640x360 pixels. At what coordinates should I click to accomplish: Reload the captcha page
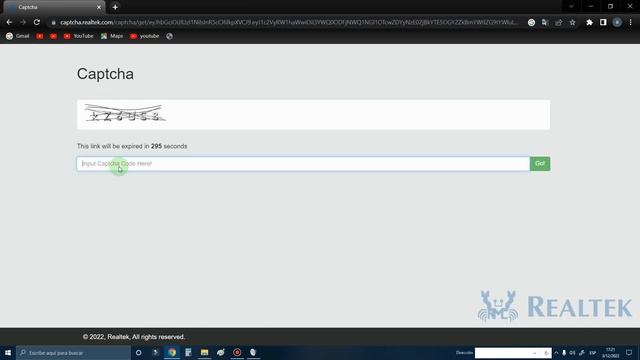(x=37, y=22)
